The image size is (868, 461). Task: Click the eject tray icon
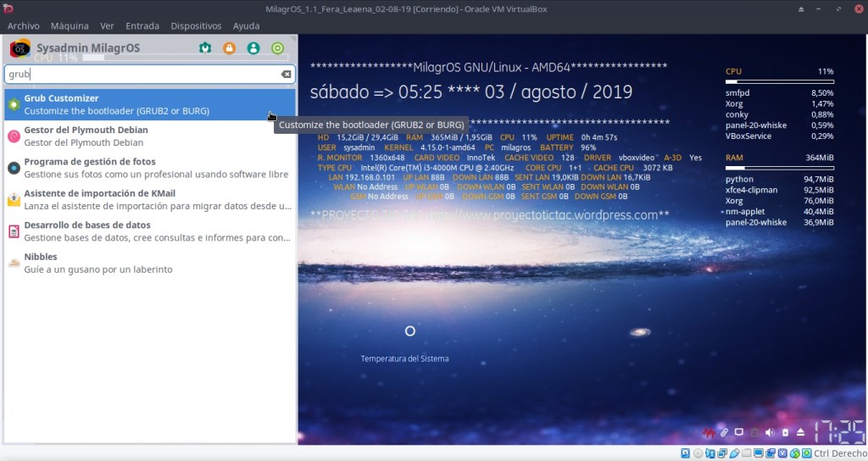click(801, 432)
